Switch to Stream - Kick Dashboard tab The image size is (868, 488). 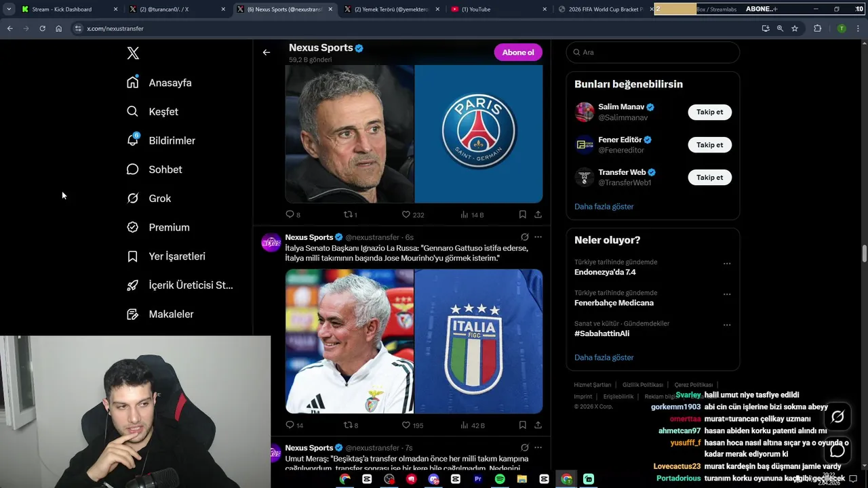tap(71, 9)
